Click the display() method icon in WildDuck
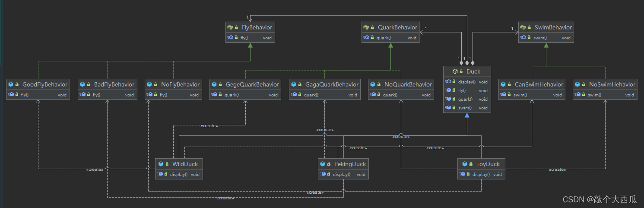 [x=161, y=174]
